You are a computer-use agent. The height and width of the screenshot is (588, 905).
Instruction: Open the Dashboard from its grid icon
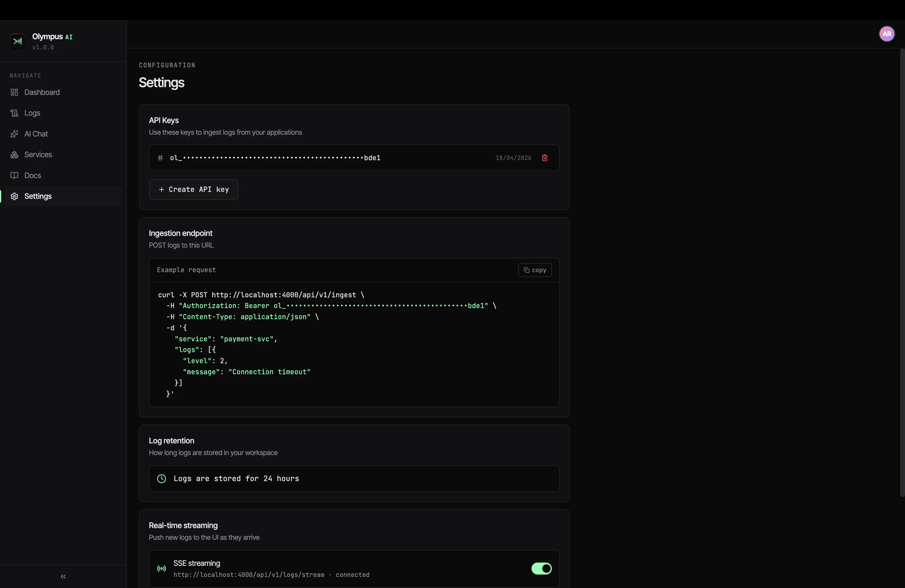[14, 93]
